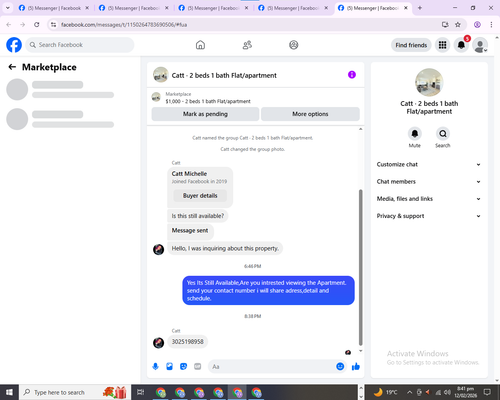This screenshot has height=400, width=500.
Task: Choose a GIF from the GIF icon
Action: (198, 367)
